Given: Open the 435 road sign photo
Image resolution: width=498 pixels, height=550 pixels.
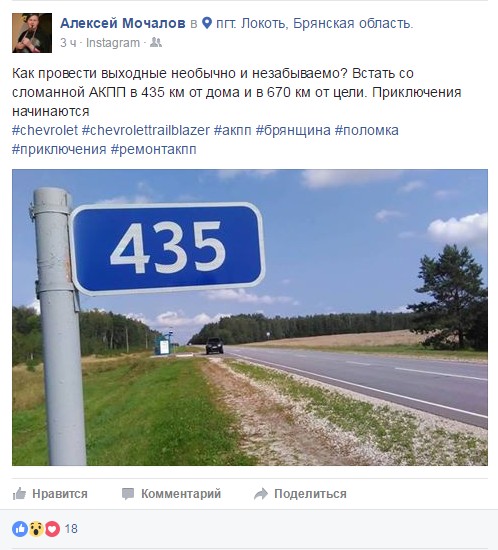Looking at the screenshot, I should coord(250,317).
